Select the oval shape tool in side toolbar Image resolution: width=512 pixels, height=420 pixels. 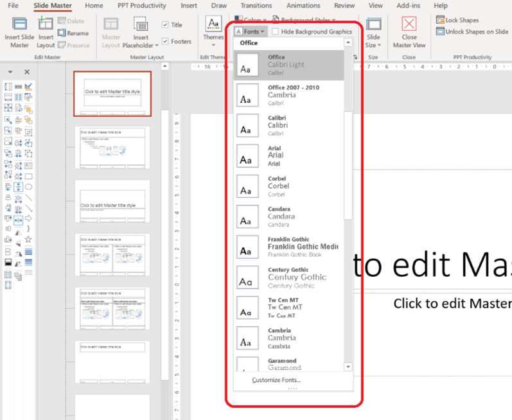29,187
